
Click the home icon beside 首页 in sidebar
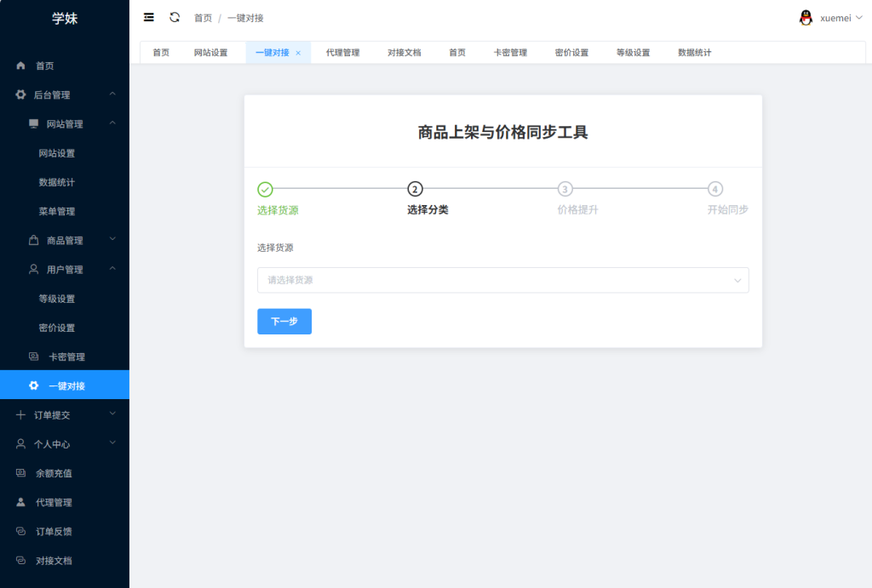(21, 66)
